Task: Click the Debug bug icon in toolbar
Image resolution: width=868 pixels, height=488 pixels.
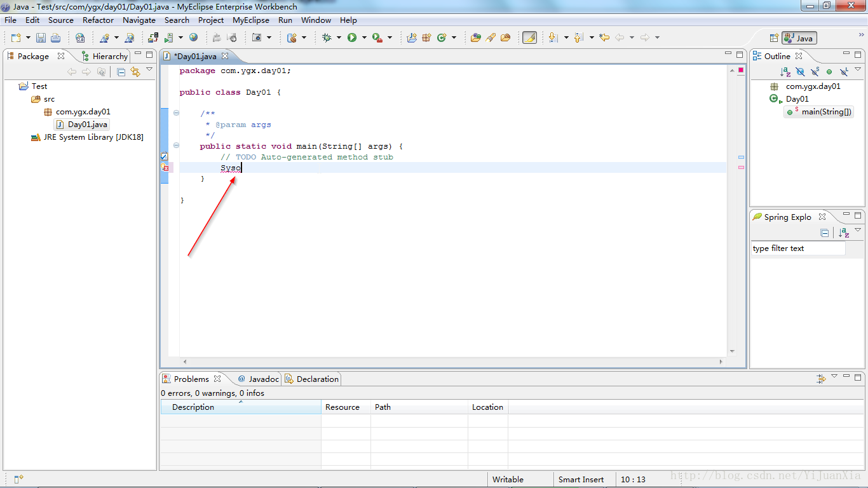Action: (x=327, y=37)
